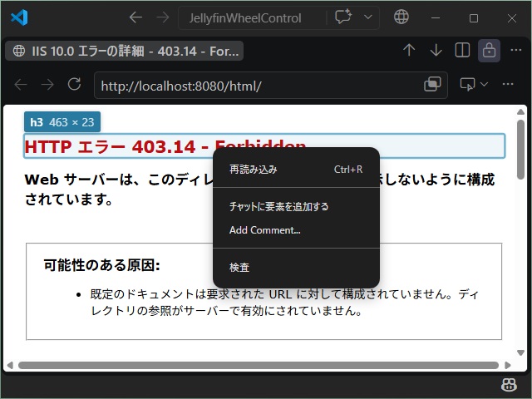This screenshot has width=532, height=399.
Task: Navigate forward in embedded browser
Action: pyautogui.click(x=47, y=85)
